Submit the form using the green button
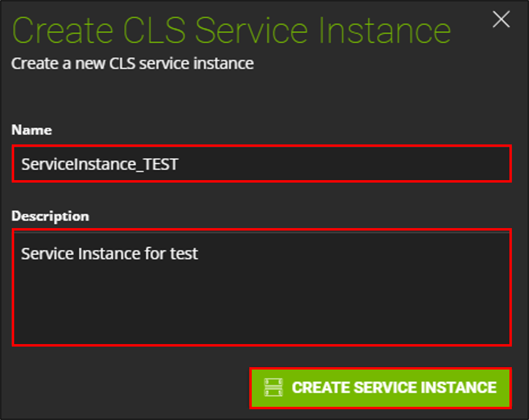Screen dimensions: 529x420 tap(381, 388)
